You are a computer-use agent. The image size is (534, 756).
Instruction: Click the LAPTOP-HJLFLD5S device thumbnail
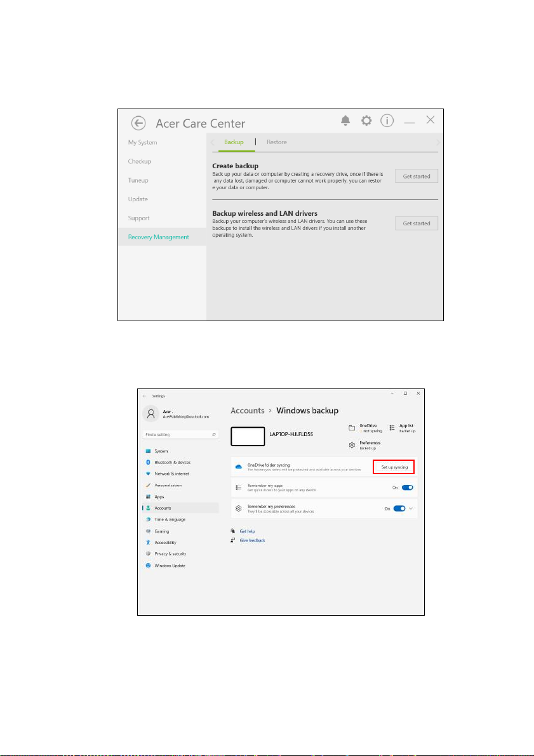coord(248,436)
